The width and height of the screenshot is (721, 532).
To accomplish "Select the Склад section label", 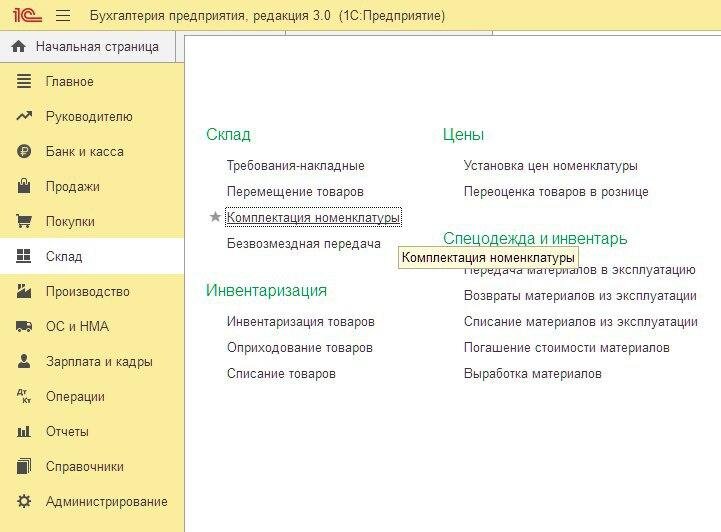I will click(64, 257).
